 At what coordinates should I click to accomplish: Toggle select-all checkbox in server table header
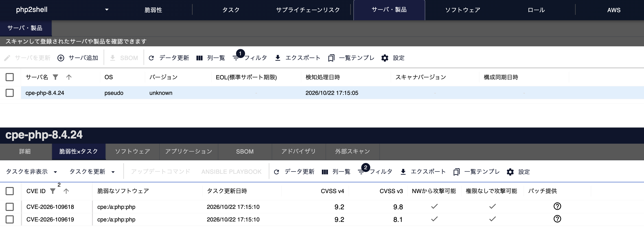[x=9, y=77]
